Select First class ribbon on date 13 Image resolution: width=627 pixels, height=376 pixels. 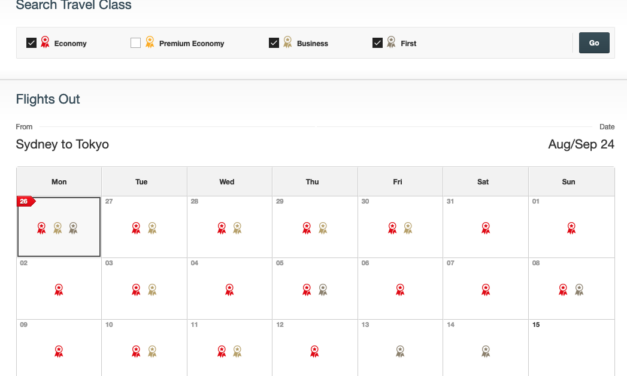400,351
